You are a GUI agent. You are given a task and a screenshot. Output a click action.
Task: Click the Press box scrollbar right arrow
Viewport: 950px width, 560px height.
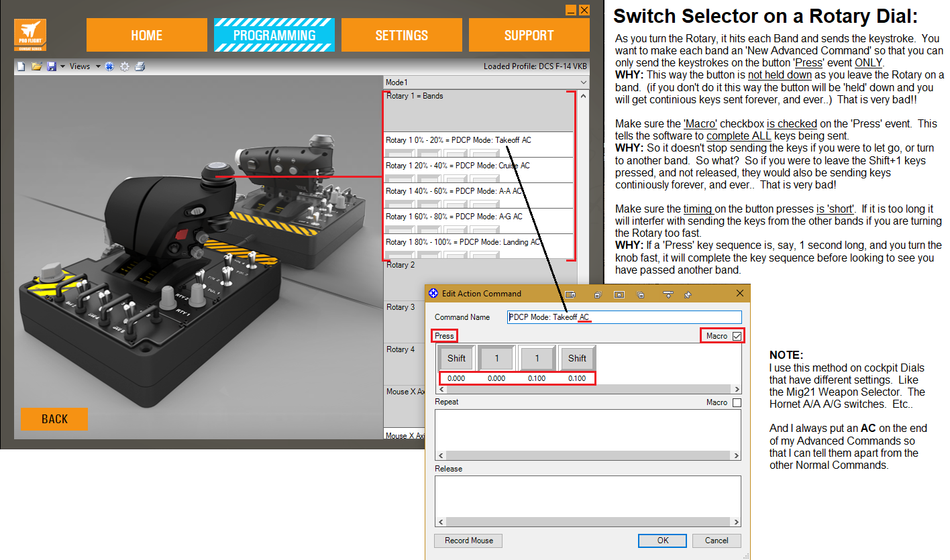736,389
